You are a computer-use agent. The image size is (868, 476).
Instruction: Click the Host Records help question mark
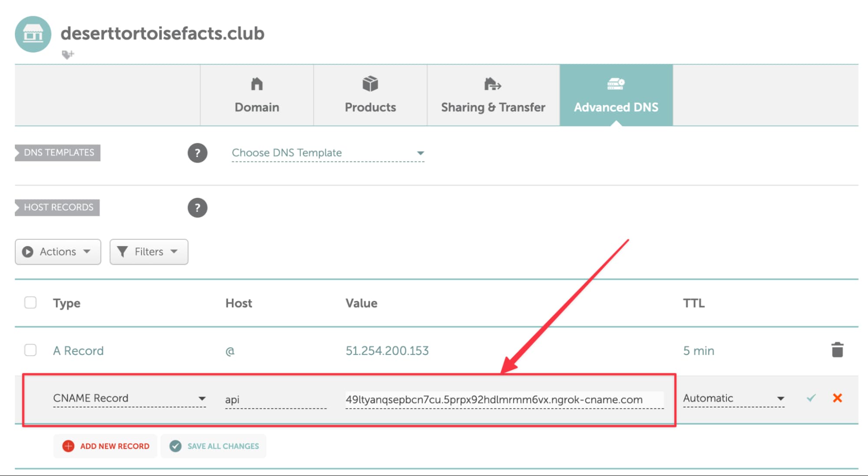point(197,207)
